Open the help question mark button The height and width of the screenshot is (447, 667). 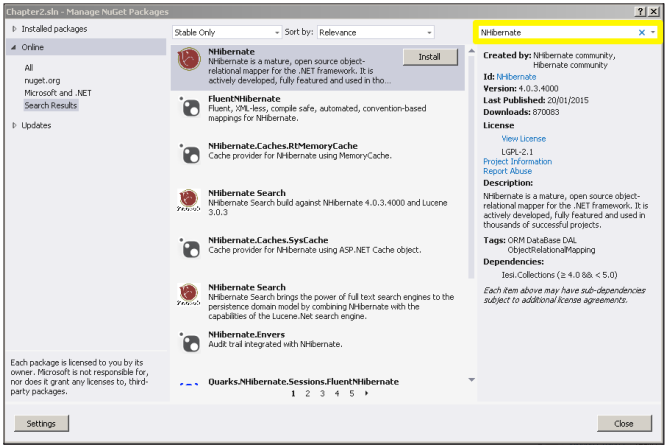click(x=640, y=11)
